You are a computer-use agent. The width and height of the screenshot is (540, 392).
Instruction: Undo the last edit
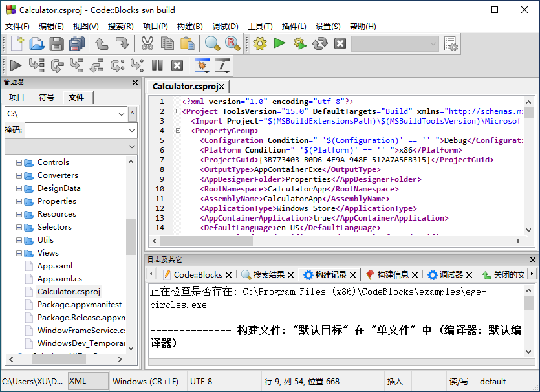[x=102, y=44]
